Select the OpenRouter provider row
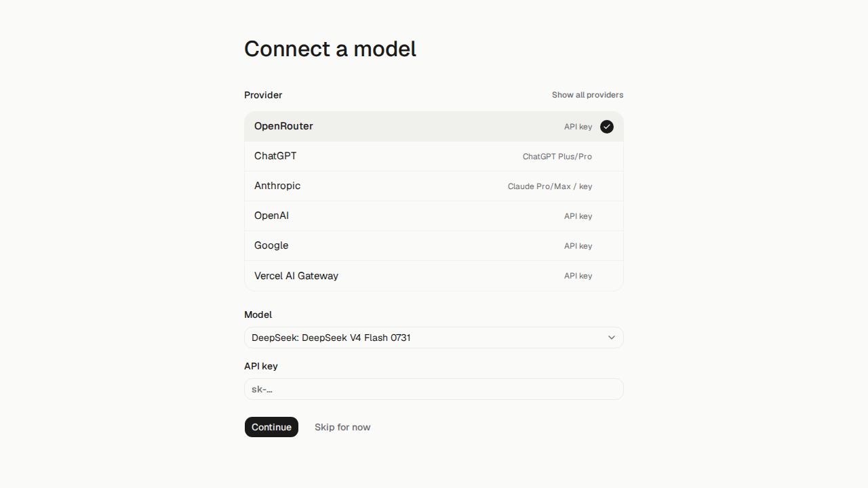 point(434,127)
